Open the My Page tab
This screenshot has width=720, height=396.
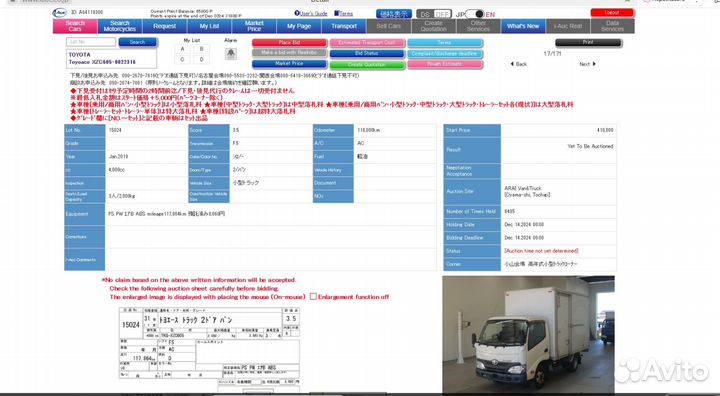coord(299,26)
